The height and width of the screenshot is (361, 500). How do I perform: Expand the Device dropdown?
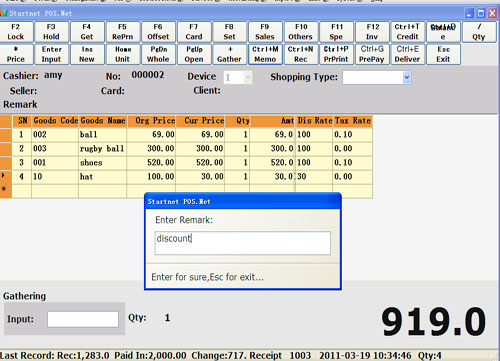pos(247,77)
